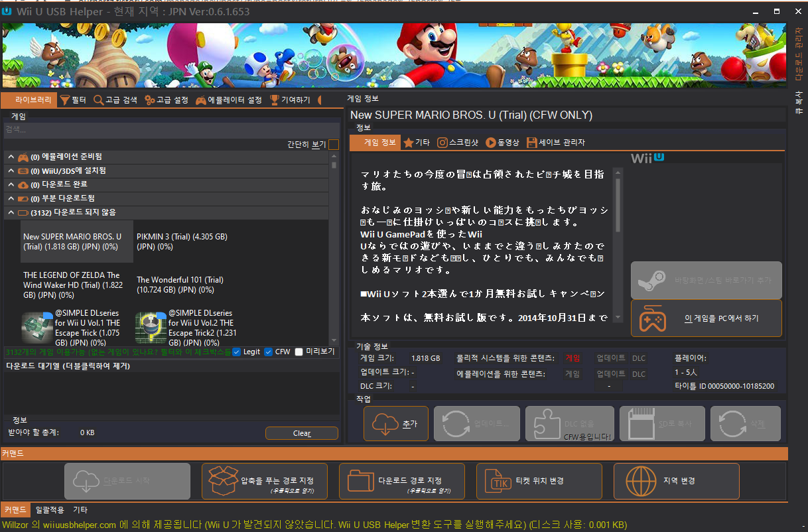Switch to the 일괄적용 tab
808x532 pixels.
point(51,510)
